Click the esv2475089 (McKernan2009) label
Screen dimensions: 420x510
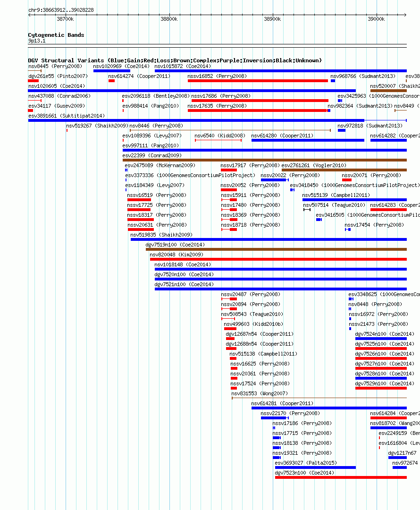(160, 166)
